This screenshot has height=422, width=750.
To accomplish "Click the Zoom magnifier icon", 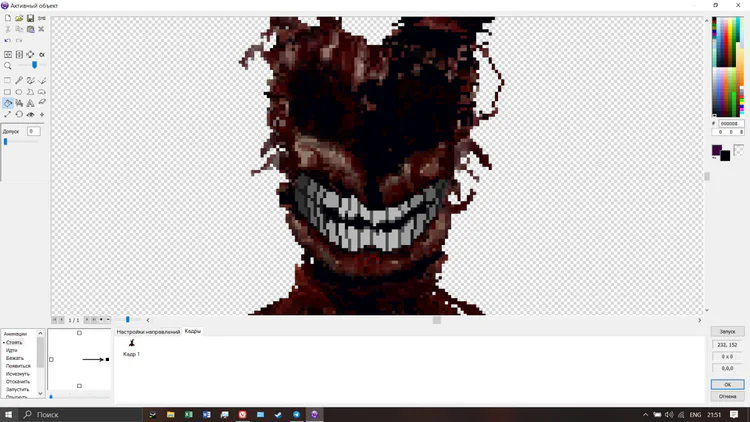I will pos(8,66).
